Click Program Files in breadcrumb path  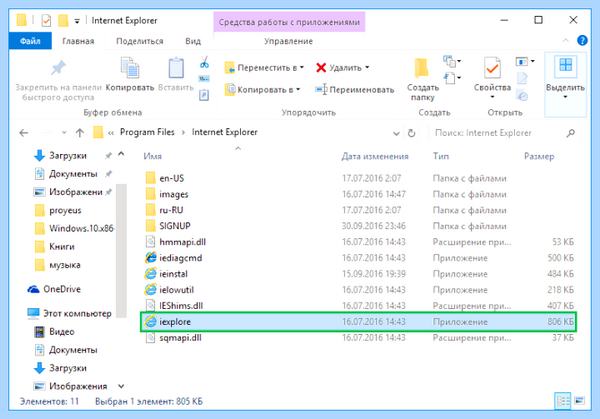(147, 132)
